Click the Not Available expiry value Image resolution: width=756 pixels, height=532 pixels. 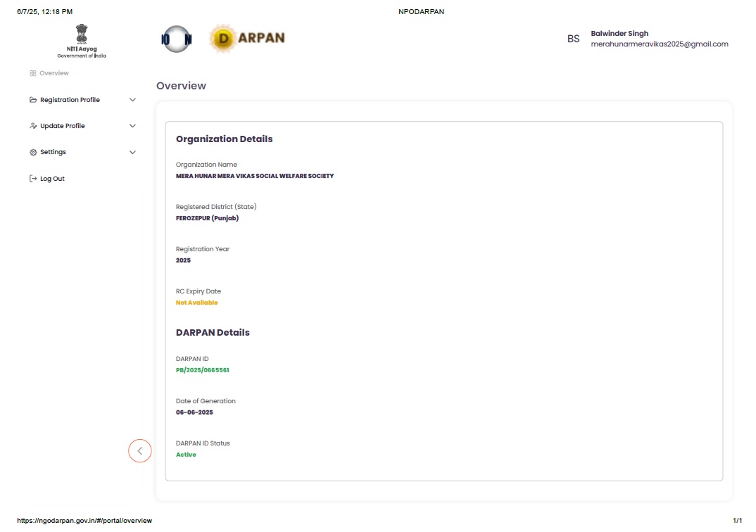(196, 303)
